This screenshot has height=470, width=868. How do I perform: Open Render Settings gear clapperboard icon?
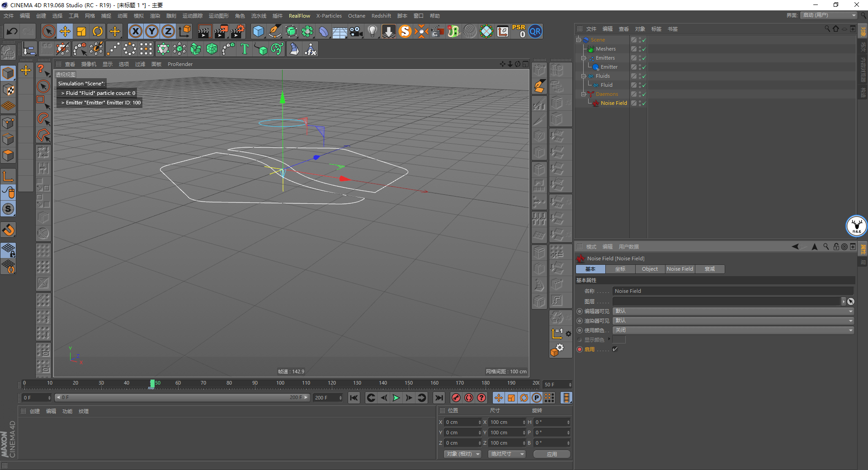pyautogui.click(x=237, y=31)
